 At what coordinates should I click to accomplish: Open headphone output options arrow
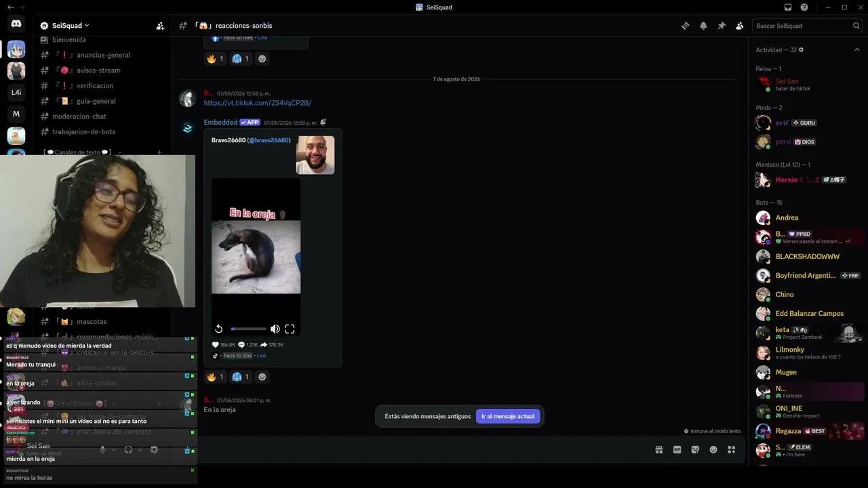(139, 449)
